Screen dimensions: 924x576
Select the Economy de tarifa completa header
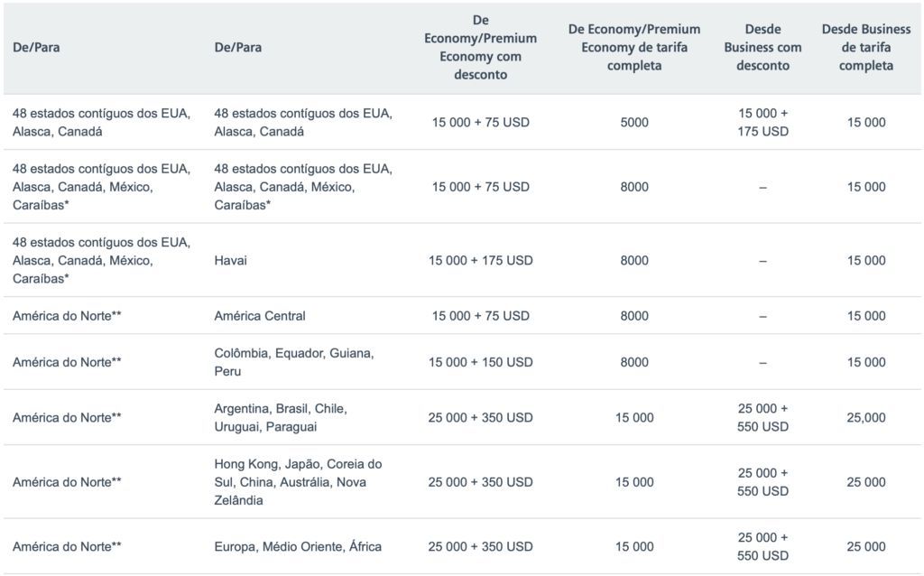634,47
